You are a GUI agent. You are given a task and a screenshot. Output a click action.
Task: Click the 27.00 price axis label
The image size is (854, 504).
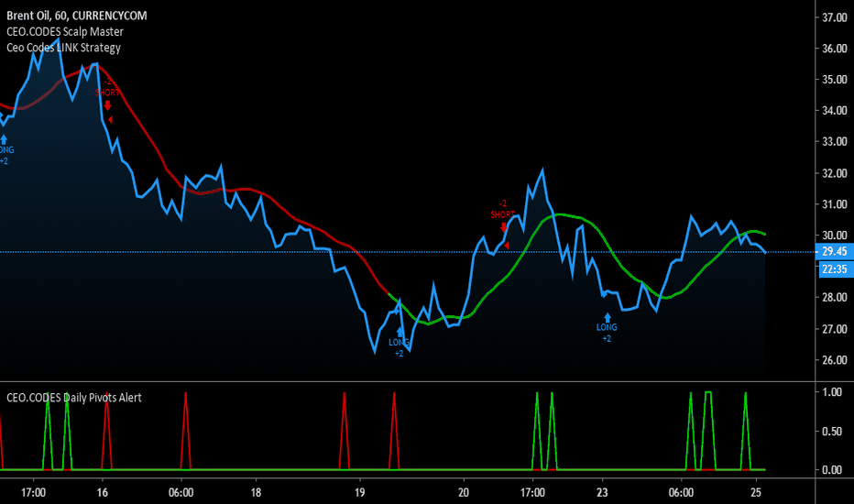(835, 329)
